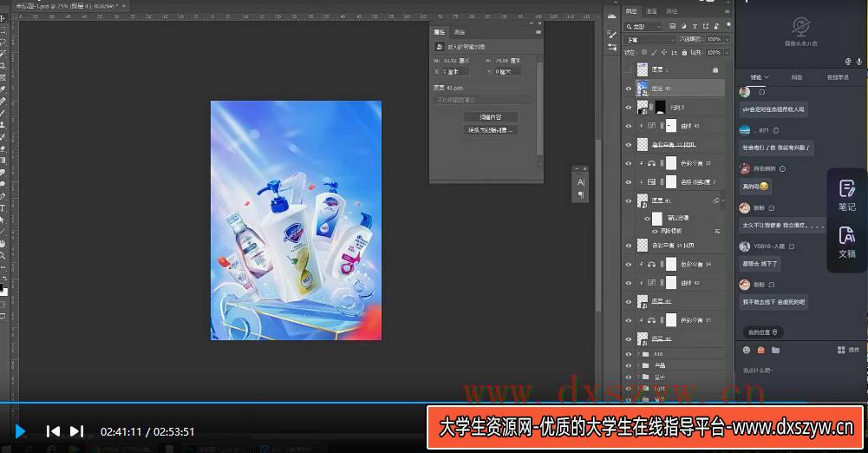Click lock position icon
The image size is (868, 453).
pos(663,53)
